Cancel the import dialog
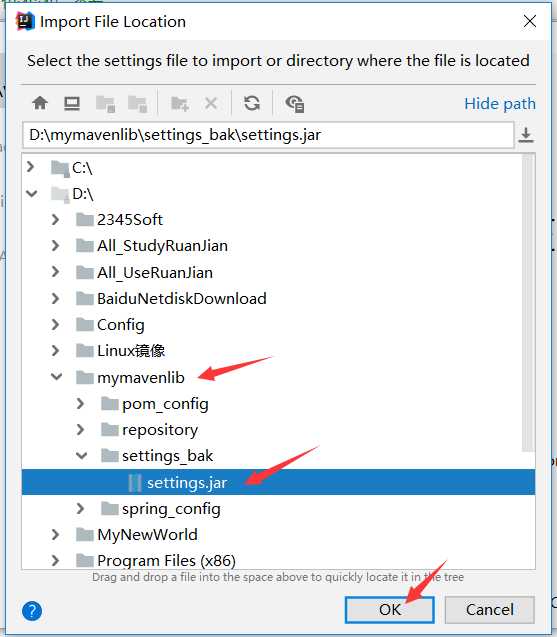This screenshot has width=557, height=637. pyautogui.click(x=490, y=609)
